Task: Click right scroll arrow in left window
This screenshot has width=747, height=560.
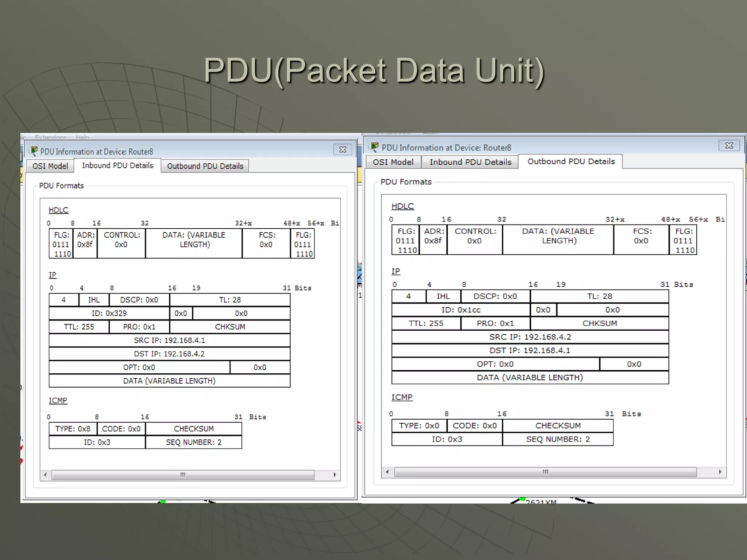Action: click(335, 475)
